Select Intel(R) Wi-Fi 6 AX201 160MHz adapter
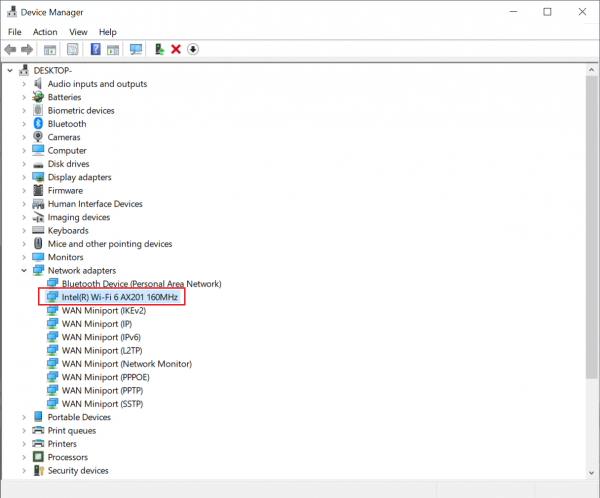600x498 pixels. tap(119, 297)
